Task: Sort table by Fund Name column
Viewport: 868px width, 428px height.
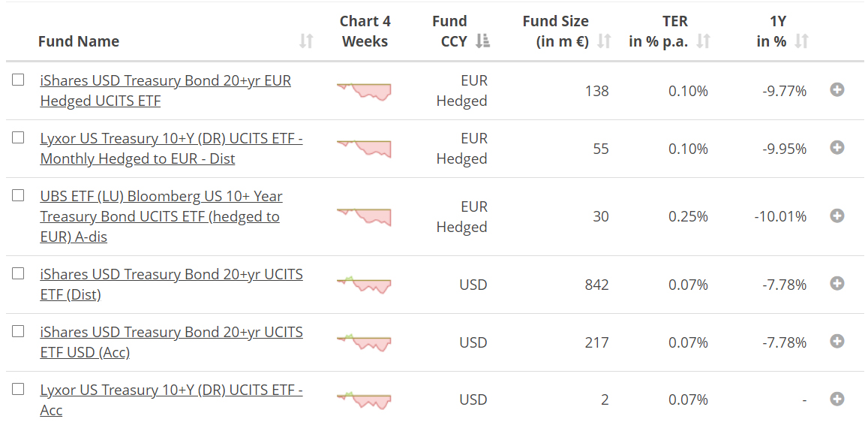Action: coord(306,41)
